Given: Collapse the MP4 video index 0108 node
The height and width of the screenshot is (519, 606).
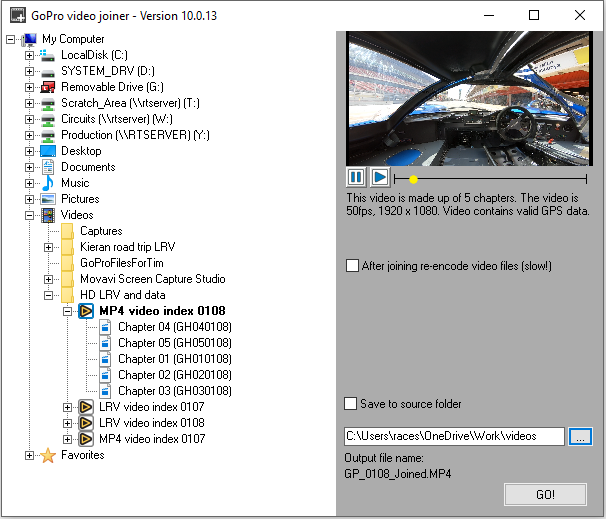Looking at the screenshot, I should (x=68, y=311).
